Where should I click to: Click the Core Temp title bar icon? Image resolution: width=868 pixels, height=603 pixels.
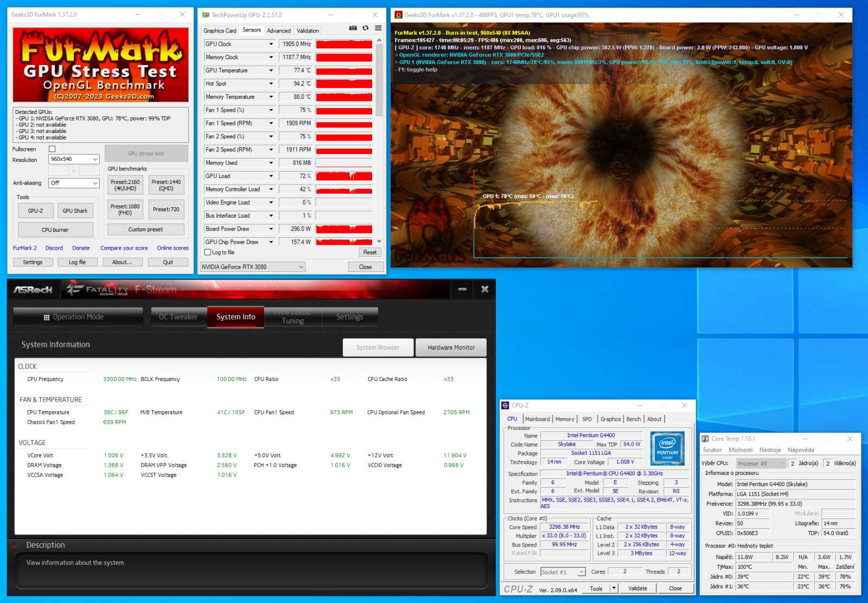coord(705,439)
